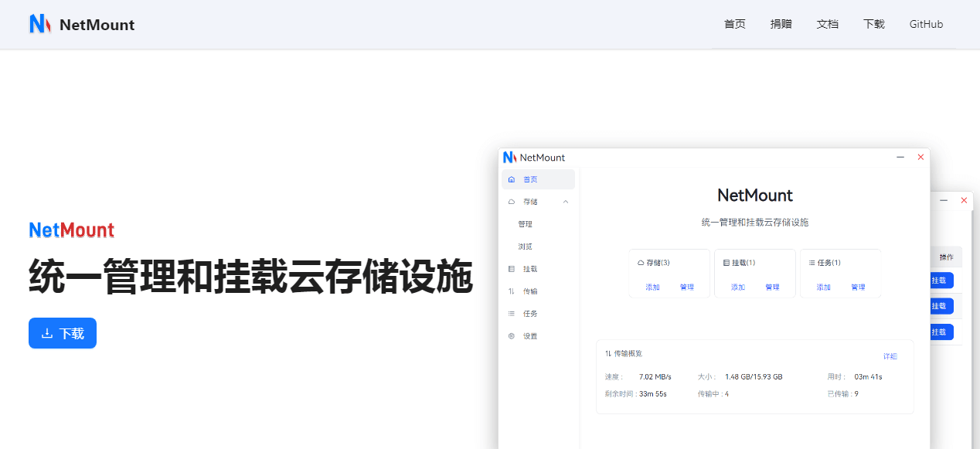Collapse the 存储 section with its chevron
The image size is (980, 449).
point(565,201)
